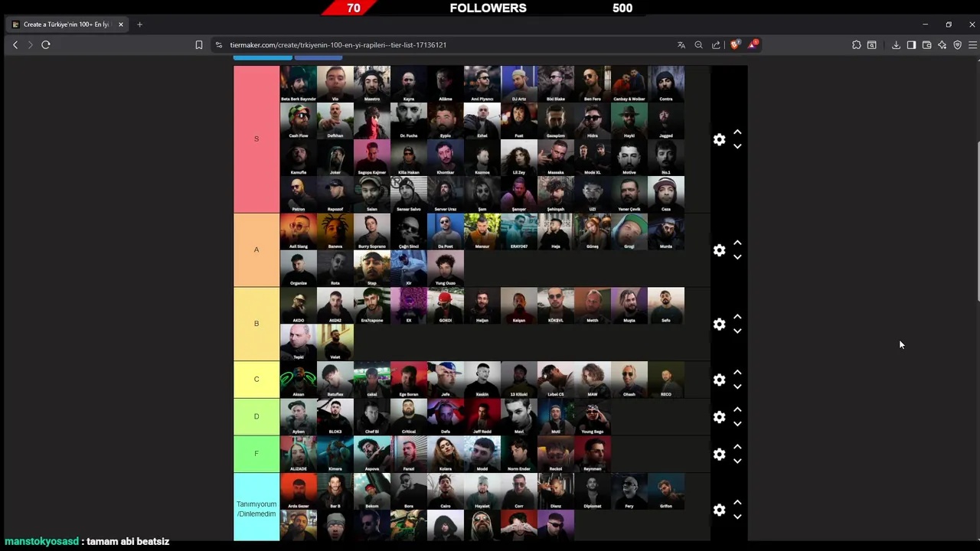Open the Brave VPN shield icon
Viewport: 980px width, 551px height.
(x=957, y=45)
